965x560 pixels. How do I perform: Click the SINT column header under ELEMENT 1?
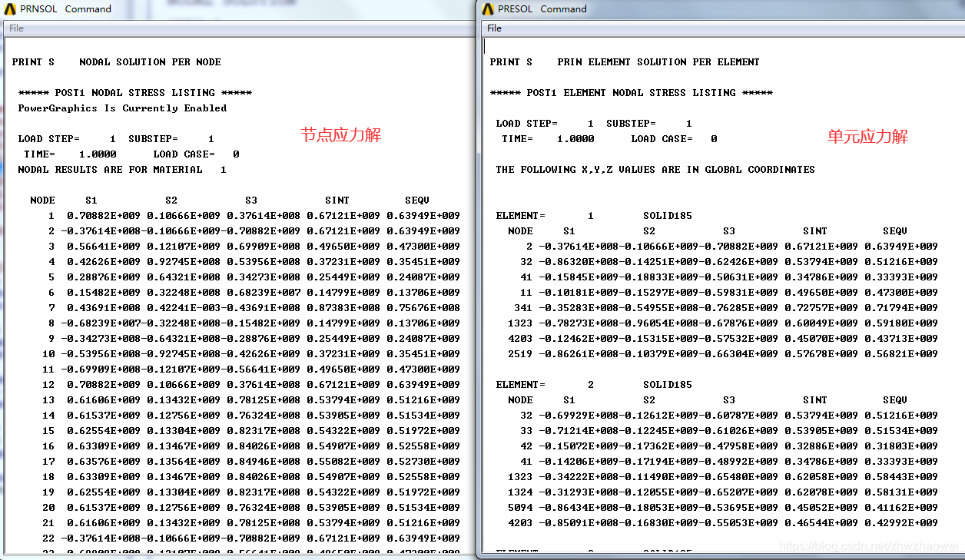814,231
